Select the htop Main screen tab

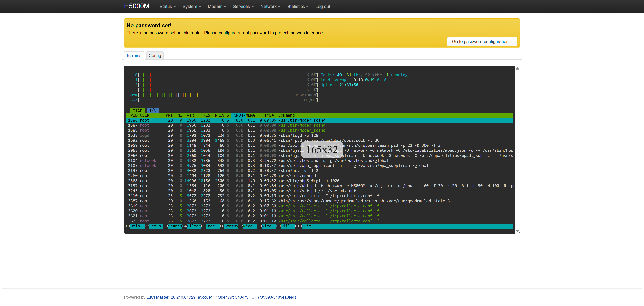137,110
